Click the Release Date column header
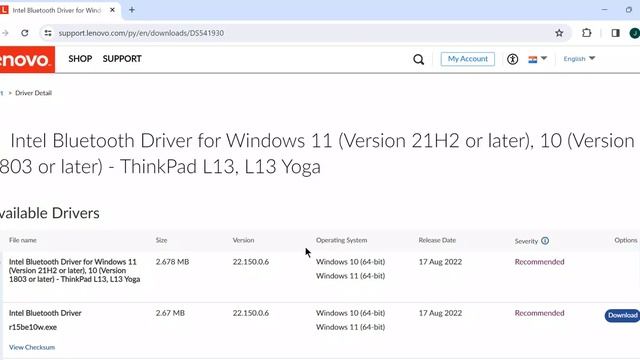This screenshot has width=640, height=360. 437,240
